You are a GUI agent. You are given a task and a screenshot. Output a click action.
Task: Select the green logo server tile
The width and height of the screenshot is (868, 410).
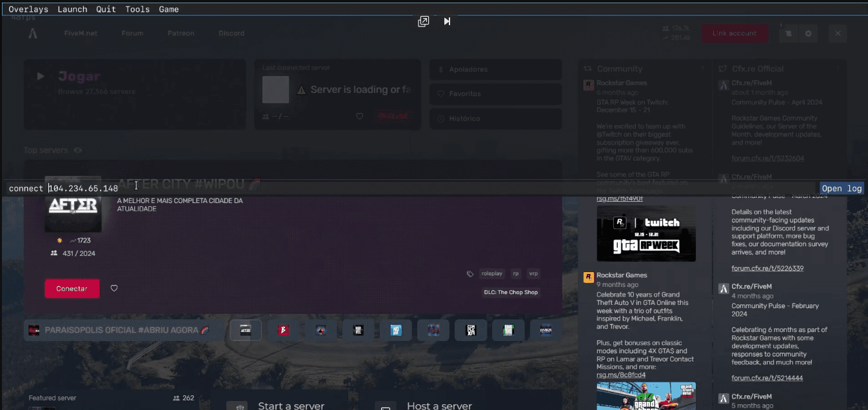pos(508,330)
